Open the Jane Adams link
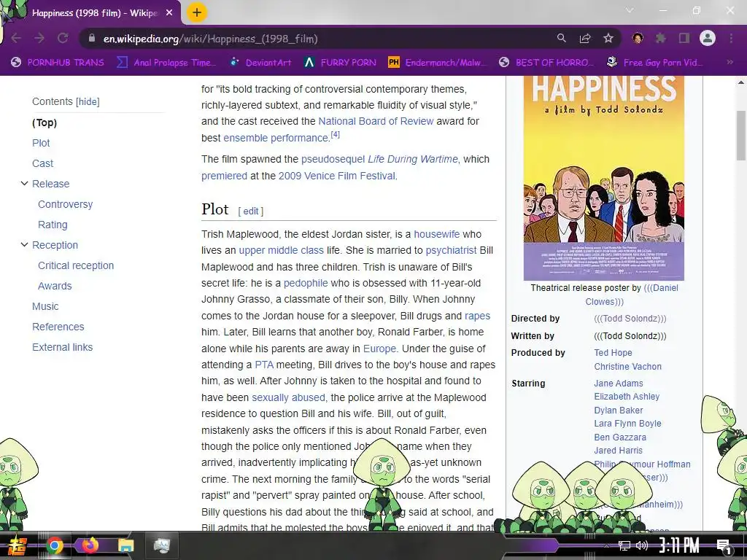The width and height of the screenshot is (747, 560). (619, 384)
